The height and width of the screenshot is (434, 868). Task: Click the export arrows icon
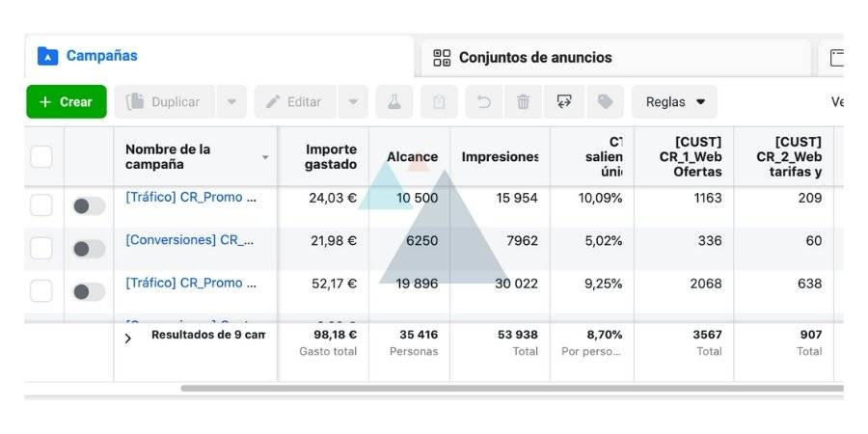click(x=564, y=102)
